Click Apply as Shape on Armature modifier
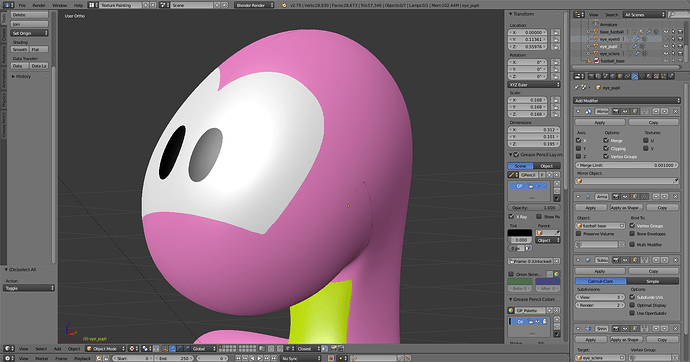The image size is (690, 362). pyautogui.click(x=626, y=207)
